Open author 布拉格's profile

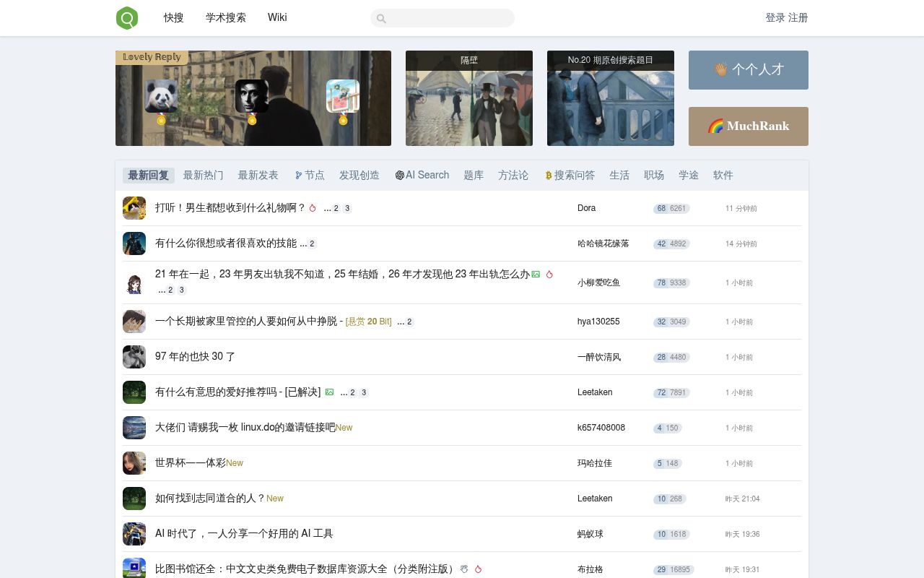590,569
